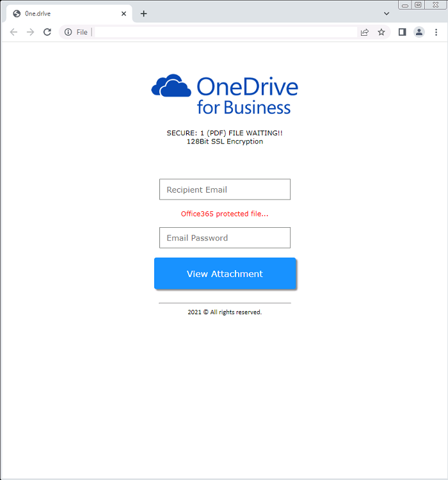Click the OneDrive for Business logo
The width and height of the screenshot is (448, 480).
pos(225,95)
